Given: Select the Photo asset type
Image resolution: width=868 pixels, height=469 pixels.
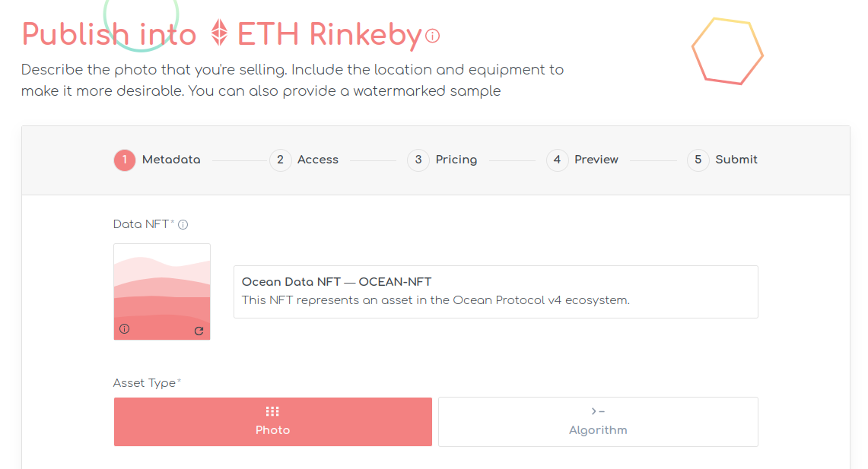Looking at the screenshot, I should click(273, 421).
